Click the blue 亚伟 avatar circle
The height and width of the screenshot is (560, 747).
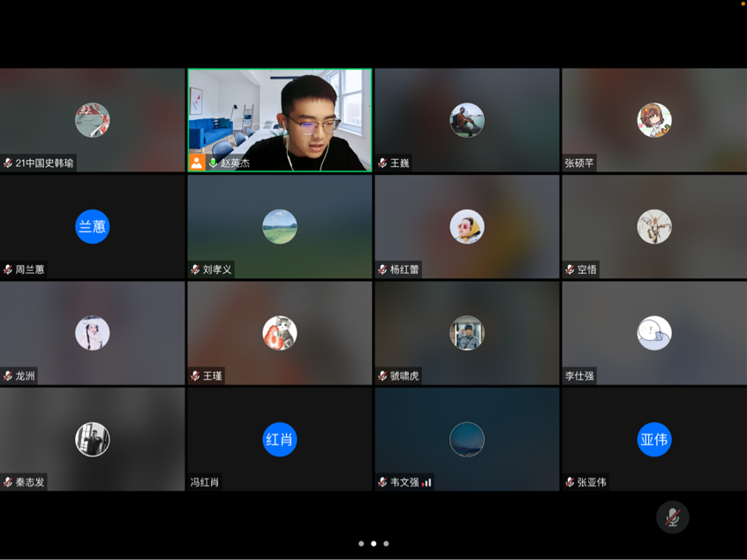653,440
